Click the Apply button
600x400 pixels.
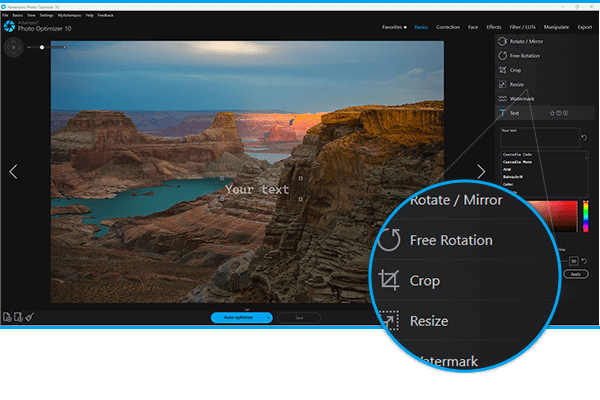576,274
